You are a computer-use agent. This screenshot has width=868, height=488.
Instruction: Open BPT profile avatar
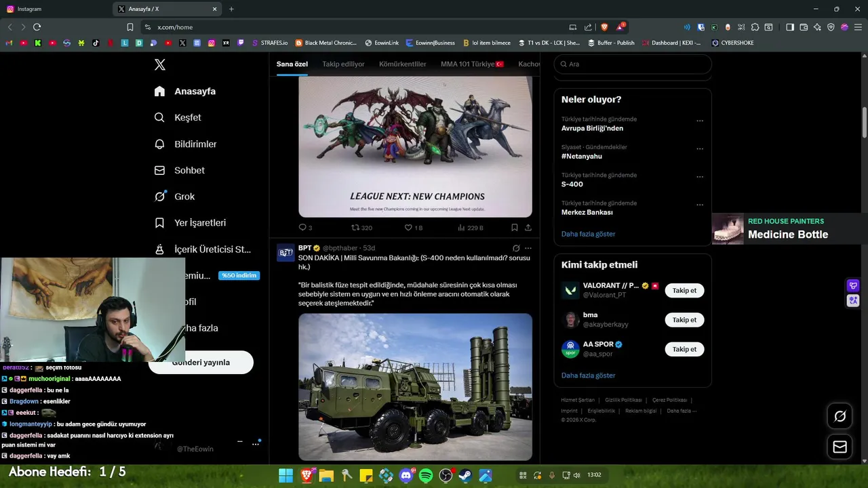point(285,253)
